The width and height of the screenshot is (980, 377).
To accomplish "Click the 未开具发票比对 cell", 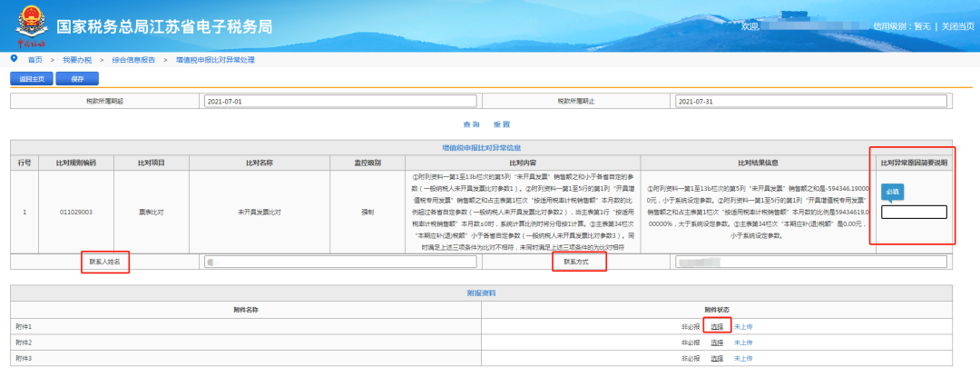I will coord(259,212).
